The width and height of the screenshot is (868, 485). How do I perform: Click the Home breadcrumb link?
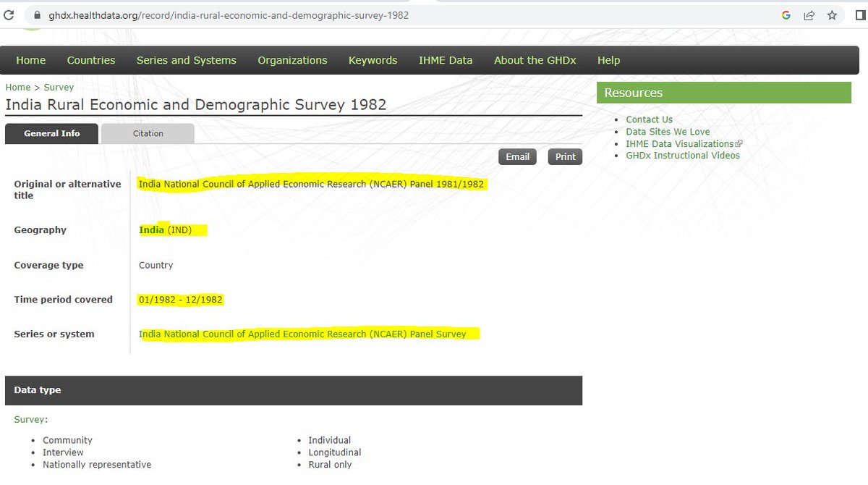18,87
